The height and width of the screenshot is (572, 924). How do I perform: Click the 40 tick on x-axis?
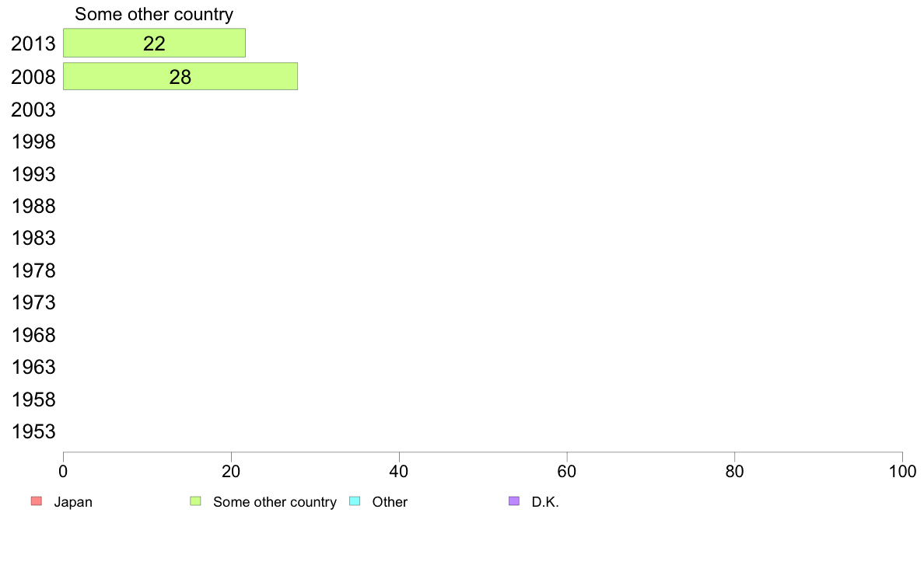coord(399,471)
